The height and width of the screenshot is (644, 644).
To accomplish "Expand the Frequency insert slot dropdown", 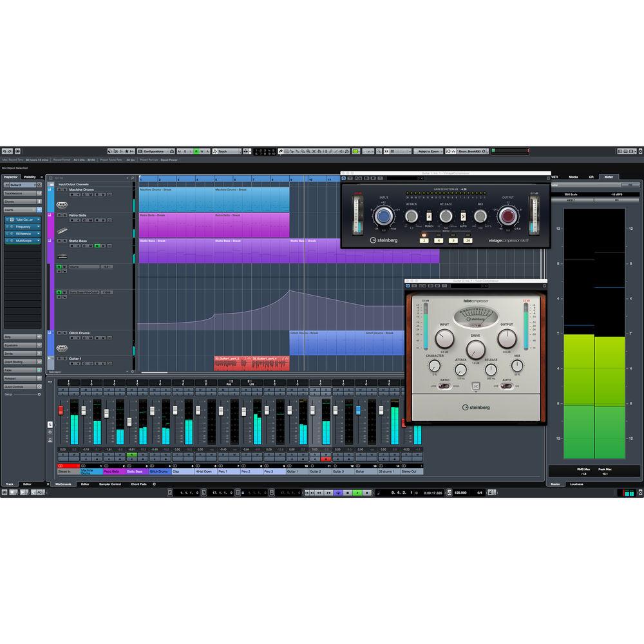I will [37, 227].
